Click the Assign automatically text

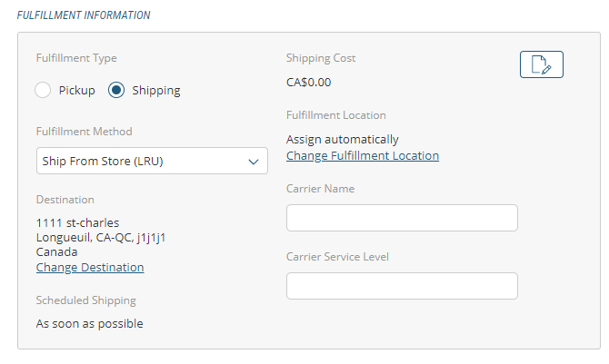point(343,140)
